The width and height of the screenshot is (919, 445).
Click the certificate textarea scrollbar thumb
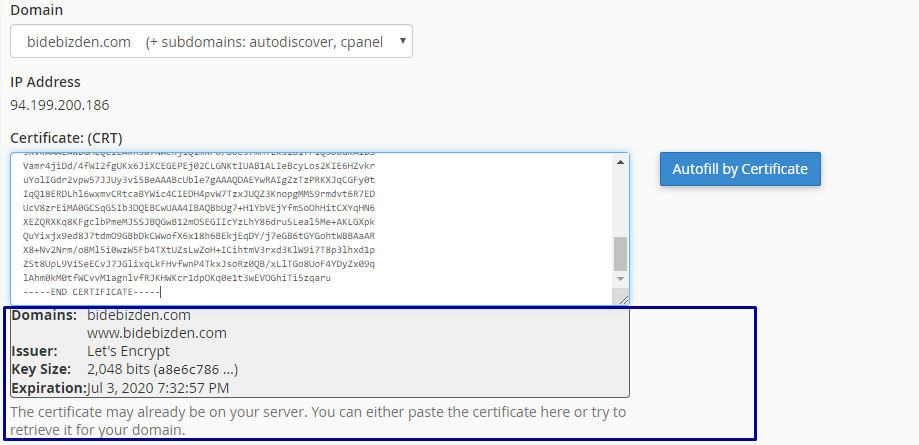[621, 253]
